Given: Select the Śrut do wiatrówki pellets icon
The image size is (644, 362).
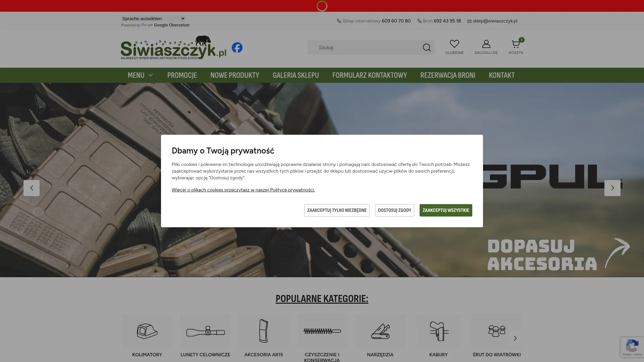Looking at the screenshot, I should pyautogui.click(x=497, y=331).
